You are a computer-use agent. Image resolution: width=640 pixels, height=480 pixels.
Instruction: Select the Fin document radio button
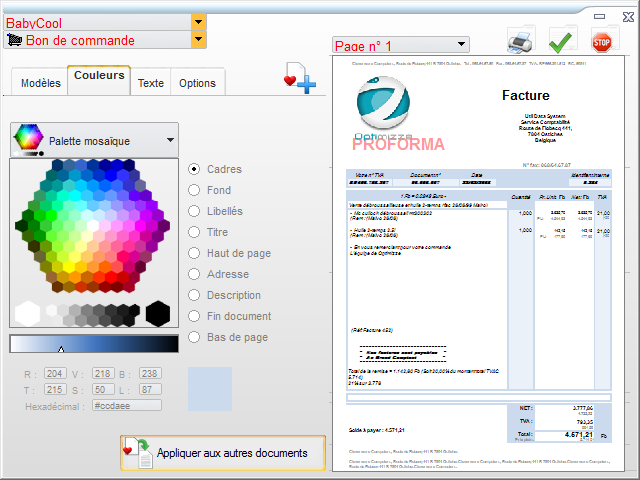pos(195,317)
